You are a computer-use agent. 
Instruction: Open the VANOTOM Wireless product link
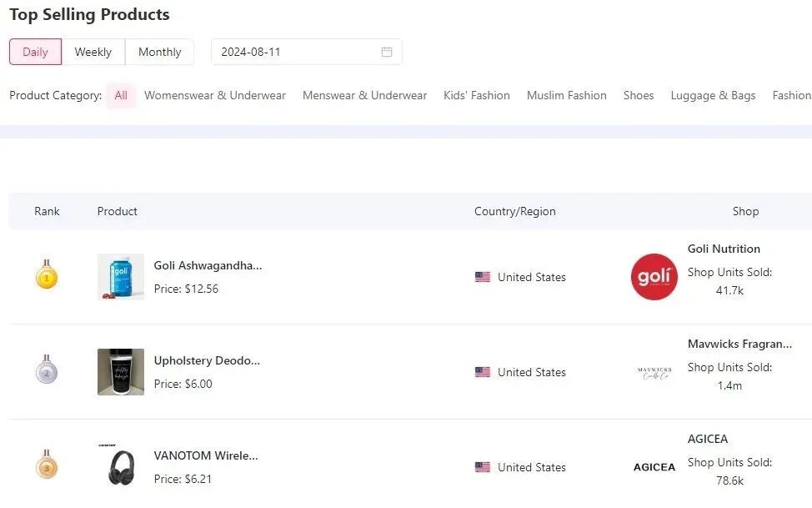pyautogui.click(x=206, y=455)
